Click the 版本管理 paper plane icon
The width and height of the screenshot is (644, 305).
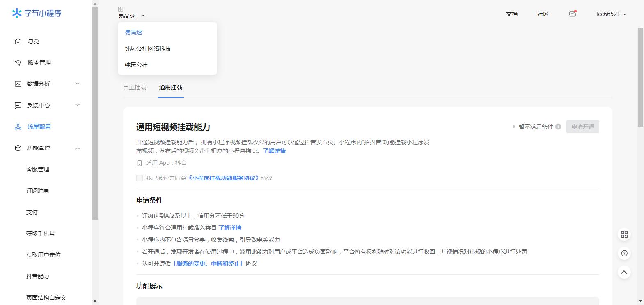click(x=18, y=62)
